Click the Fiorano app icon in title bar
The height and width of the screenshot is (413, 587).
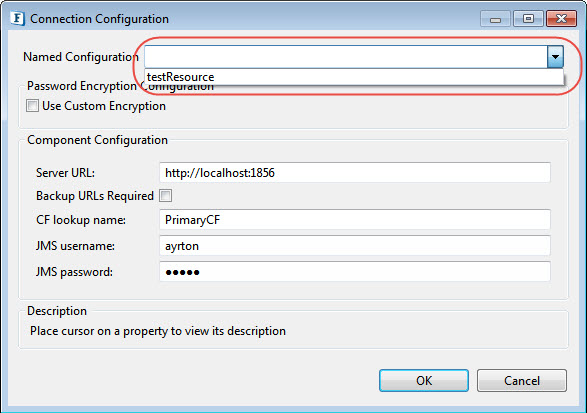click(x=17, y=18)
